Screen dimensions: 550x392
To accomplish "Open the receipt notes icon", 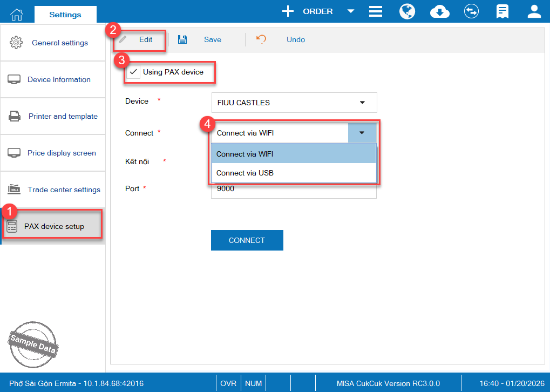I will tap(503, 11).
